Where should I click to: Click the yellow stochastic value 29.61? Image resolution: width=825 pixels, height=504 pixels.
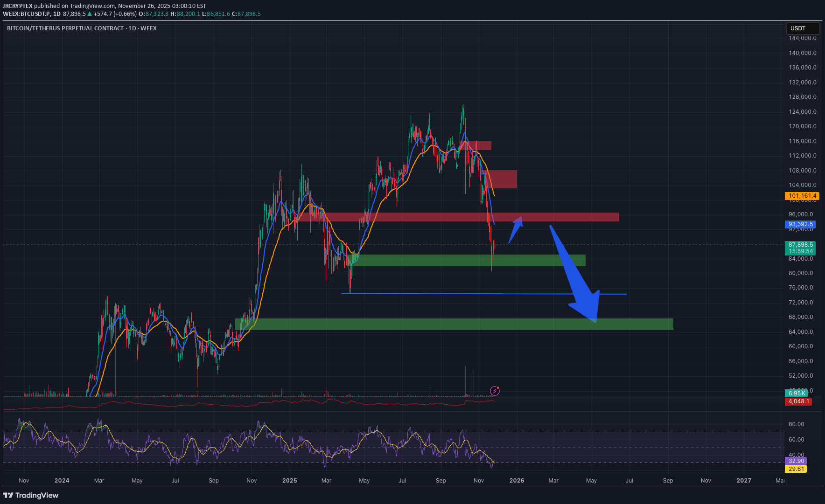[x=796, y=469]
